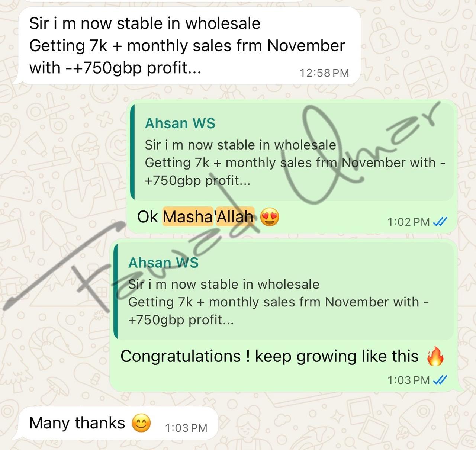This screenshot has height=450, width=476.
Task: Tap the 1:02 PM timestamp
Action: click(409, 222)
